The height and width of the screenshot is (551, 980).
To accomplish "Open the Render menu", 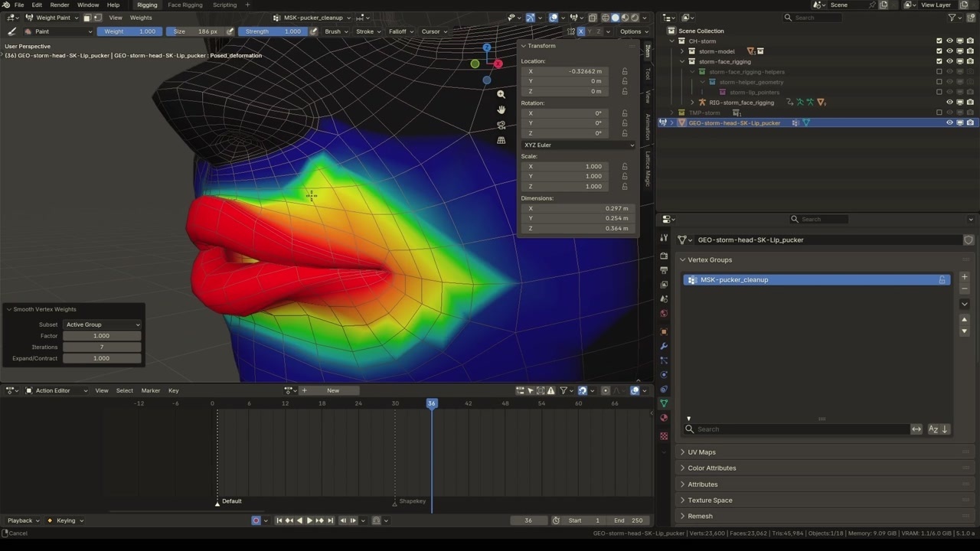I will click(x=60, y=5).
